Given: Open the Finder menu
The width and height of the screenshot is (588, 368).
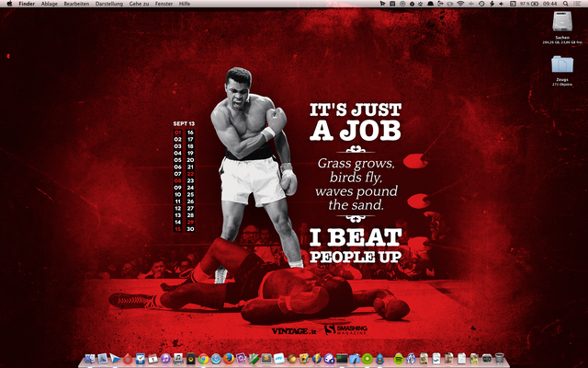Looking at the screenshot, I should click(27, 4).
